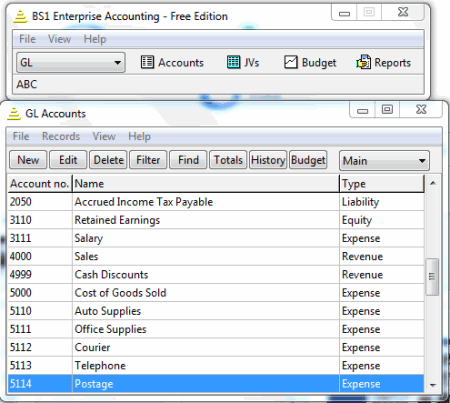Close the GL Accounts window
450x403 pixels.
pos(421,110)
